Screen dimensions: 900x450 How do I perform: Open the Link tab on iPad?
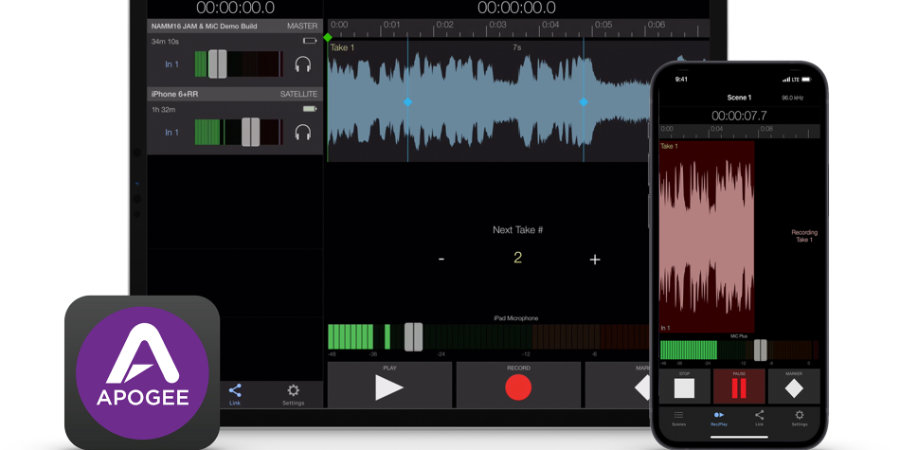click(x=235, y=394)
